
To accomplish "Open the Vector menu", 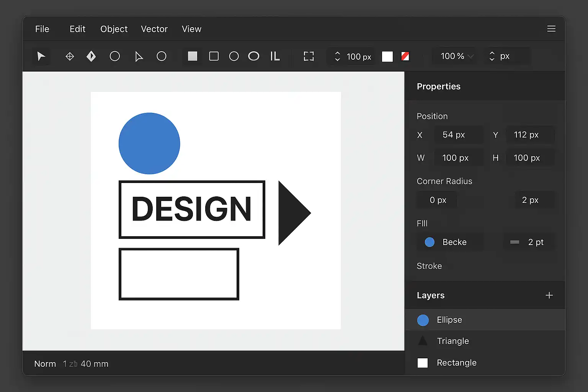I will 154,29.
